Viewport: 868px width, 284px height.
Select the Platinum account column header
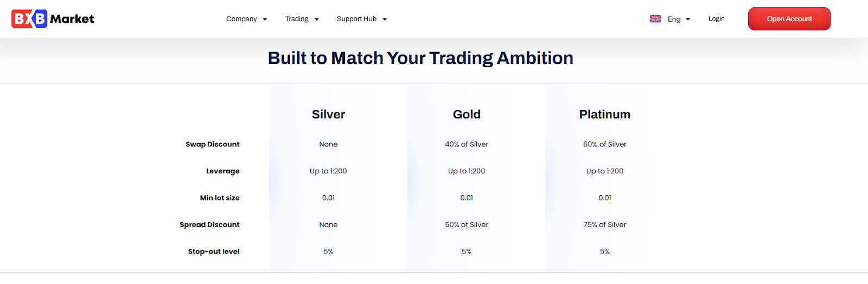coord(604,114)
